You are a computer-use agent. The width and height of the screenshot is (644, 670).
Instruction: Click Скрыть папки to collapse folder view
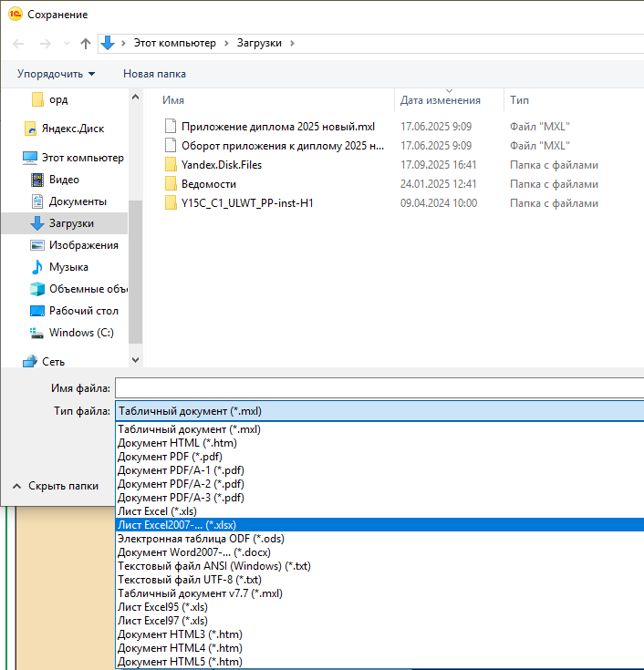pyautogui.click(x=56, y=486)
